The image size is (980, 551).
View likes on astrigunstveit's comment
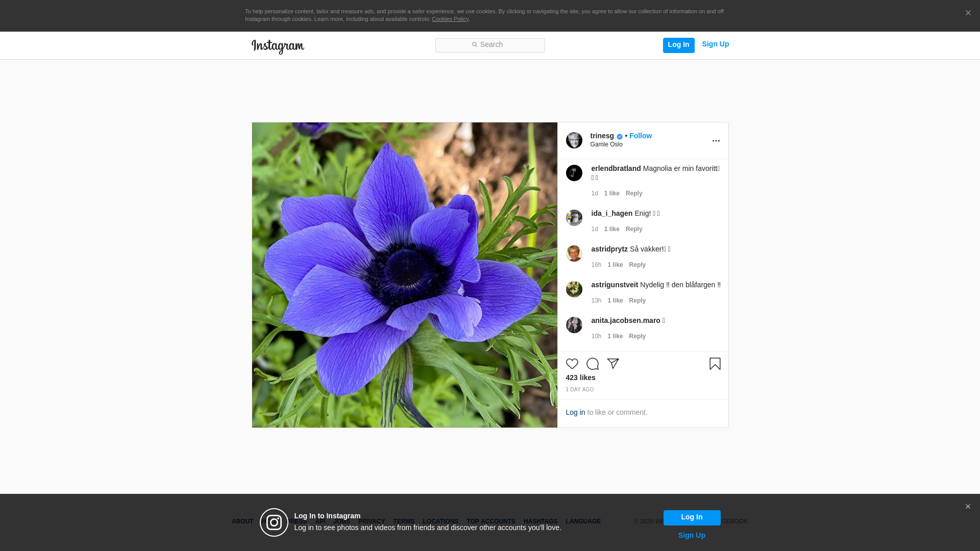(615, 300)
